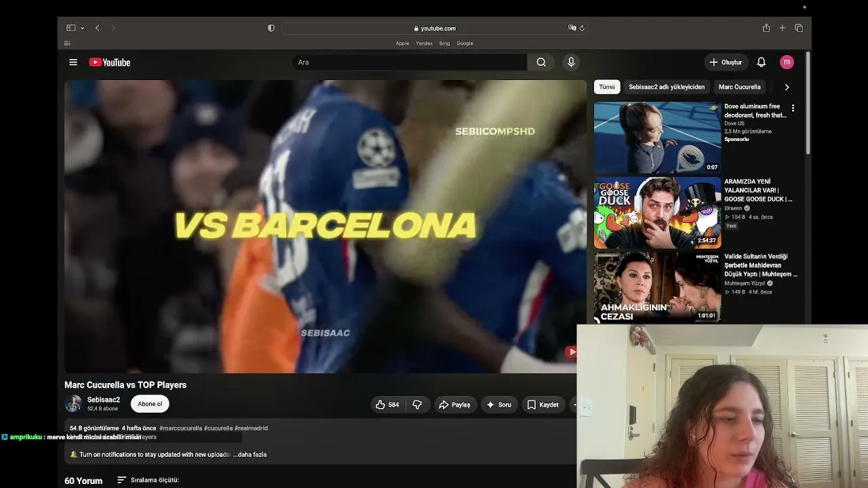The height and width of the screenshot is (488, 868).
Task: Open the Yandex favorites link
Action: tap(425, 43)
